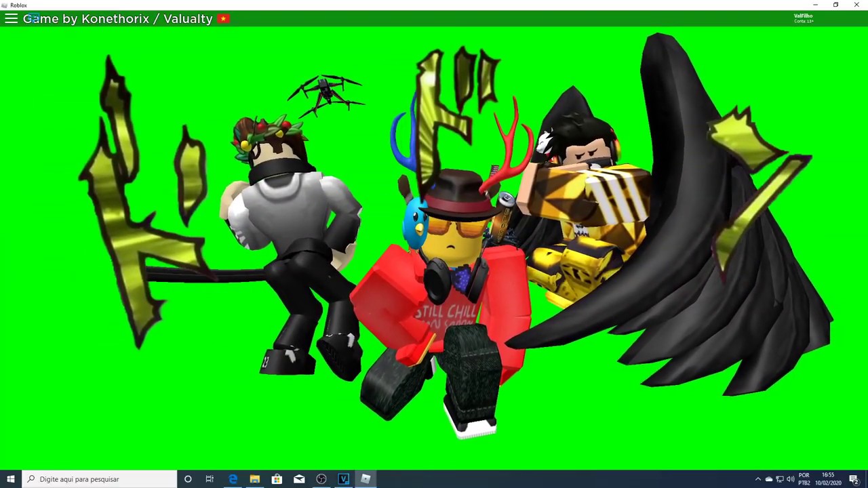Open Task View from the taskbar

(210, 479)
